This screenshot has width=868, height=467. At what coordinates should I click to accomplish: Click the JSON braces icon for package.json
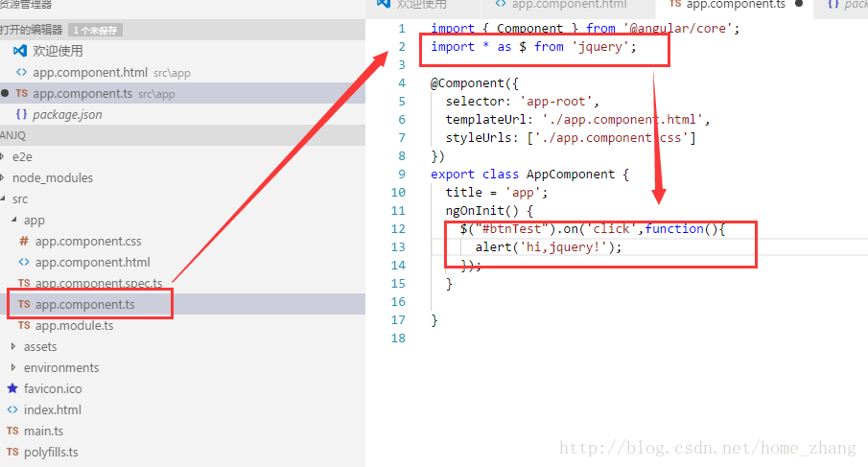click(x=21, y=114)
